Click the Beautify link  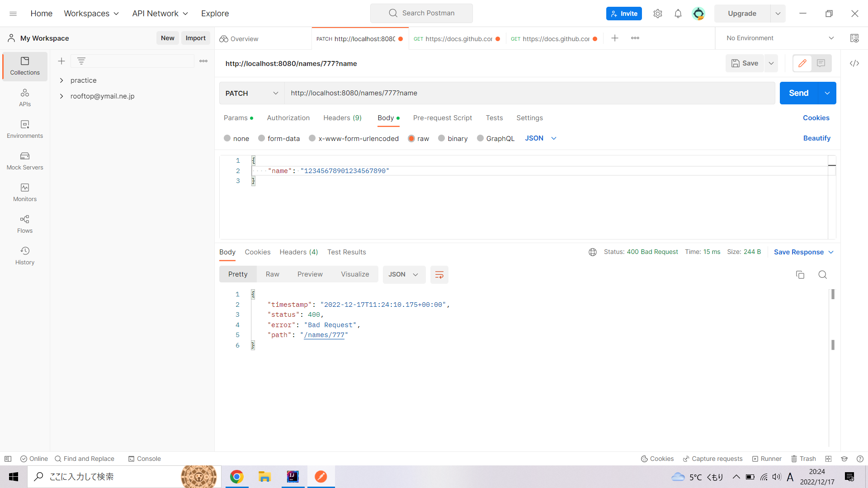tap(817, 138)
